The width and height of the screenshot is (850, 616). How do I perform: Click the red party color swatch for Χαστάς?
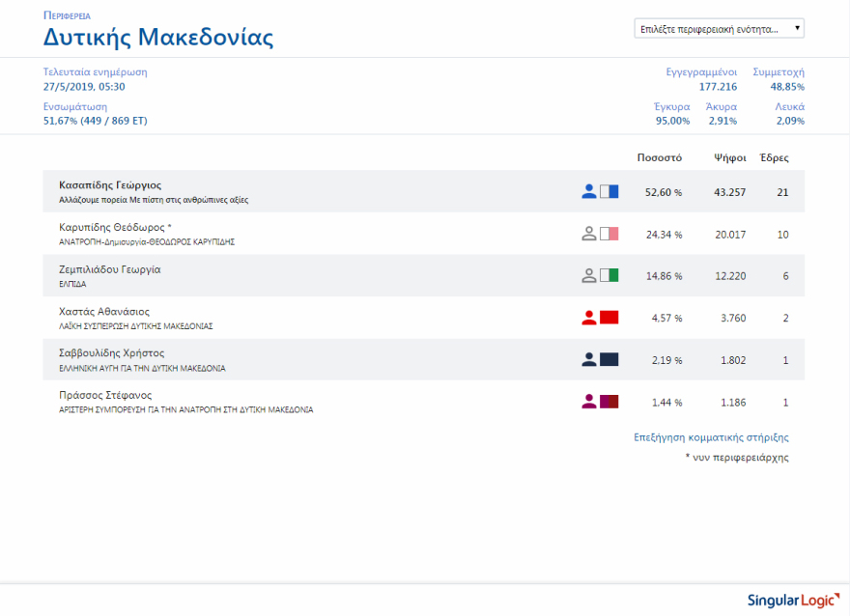point(609,318)
